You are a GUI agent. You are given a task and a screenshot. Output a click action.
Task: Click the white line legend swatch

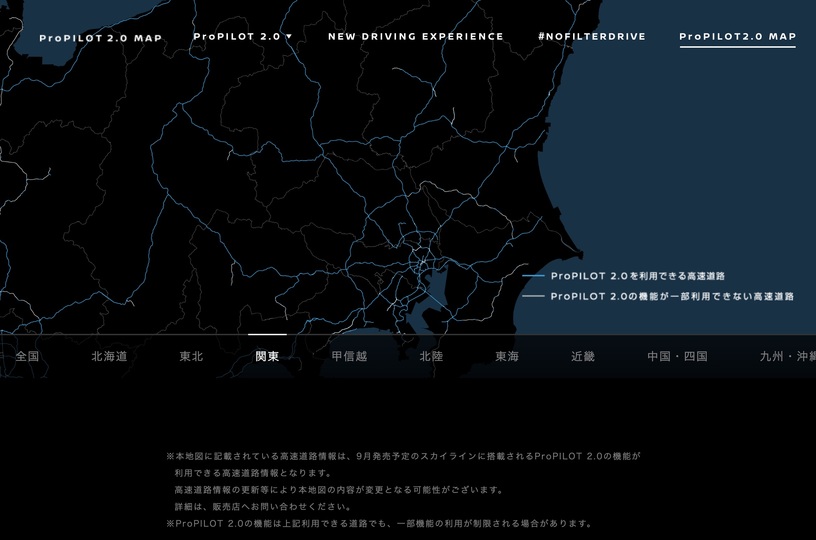pos(533,296)
